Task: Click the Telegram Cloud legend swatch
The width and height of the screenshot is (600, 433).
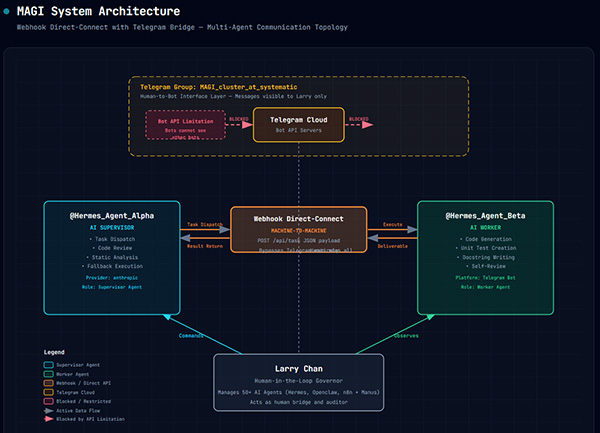Action: (x=50, y=392)
